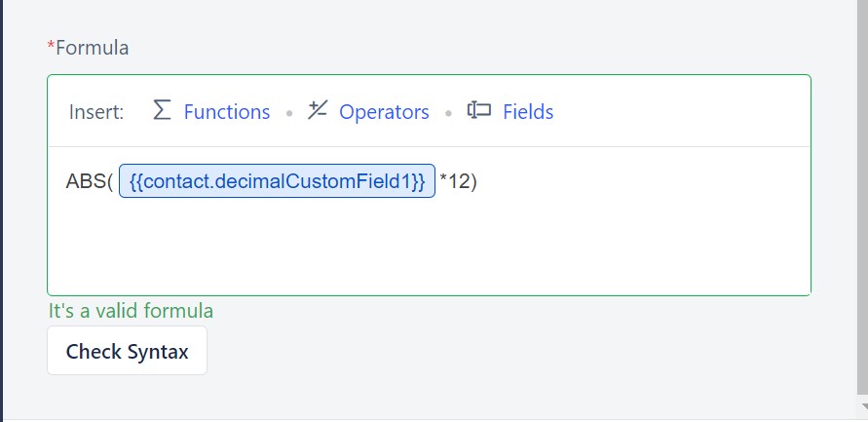Open the Fields insert menu

click(528, 112)
